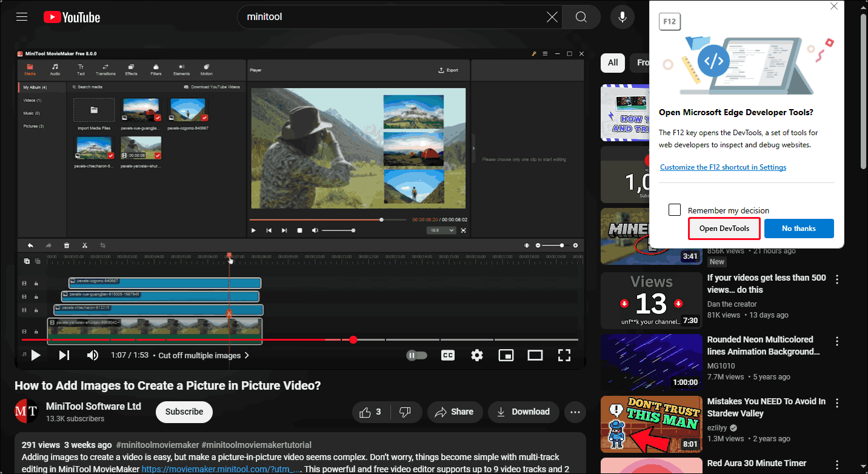Open 'Rounded Neon Multicolored lines' thumbnail
This screenshot has width=868, height=474.
coord(651,362)
